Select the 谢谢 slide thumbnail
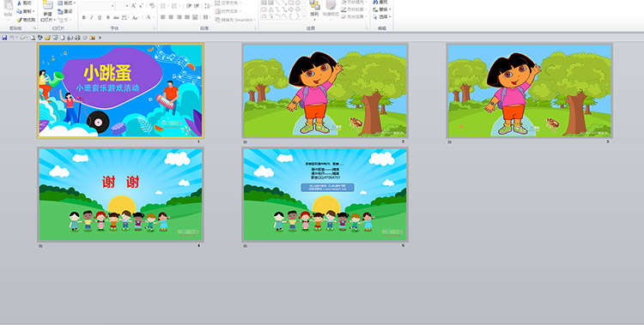 tap(120, 195)
